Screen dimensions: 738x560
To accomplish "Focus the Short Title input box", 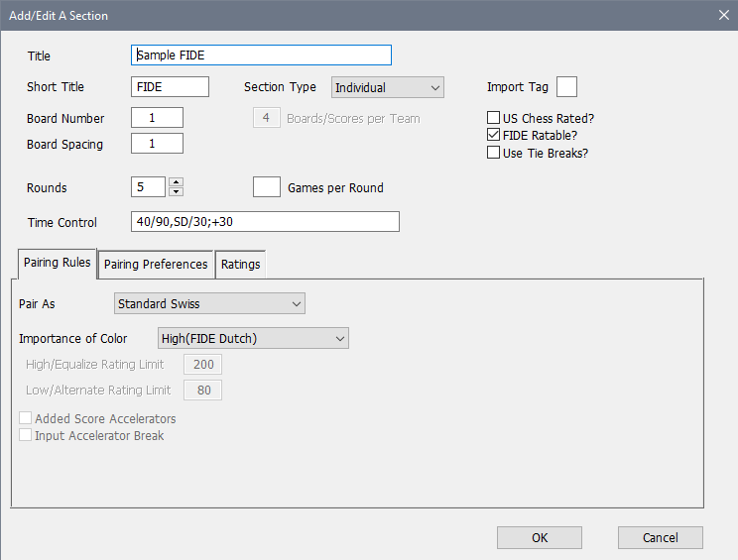I will click(x=170, y=87).
